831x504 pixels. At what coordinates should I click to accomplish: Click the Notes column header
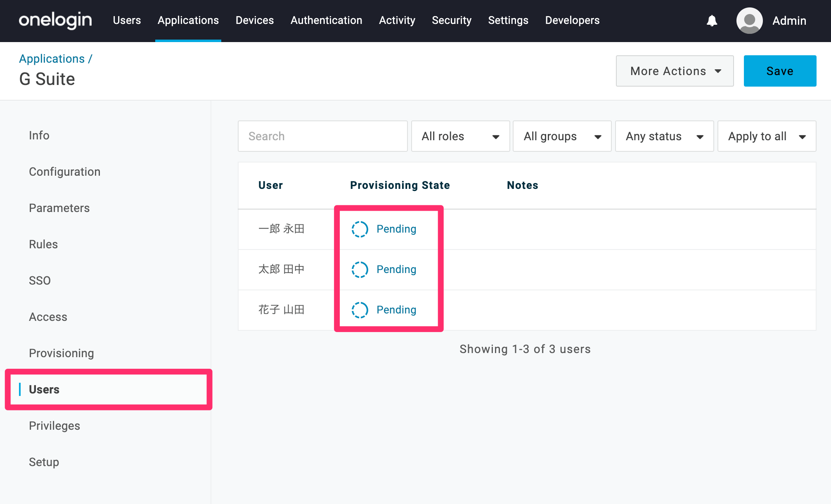coord(523,185)
